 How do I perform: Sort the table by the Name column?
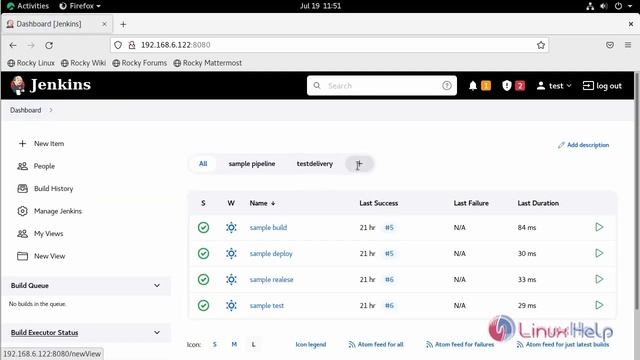coord(262,203)
